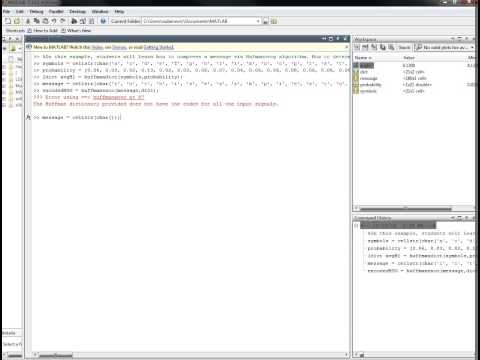The height and width of the screenshot is (360, 480).
Task: Open the Getting Started link
Action: tap(159, 47)
